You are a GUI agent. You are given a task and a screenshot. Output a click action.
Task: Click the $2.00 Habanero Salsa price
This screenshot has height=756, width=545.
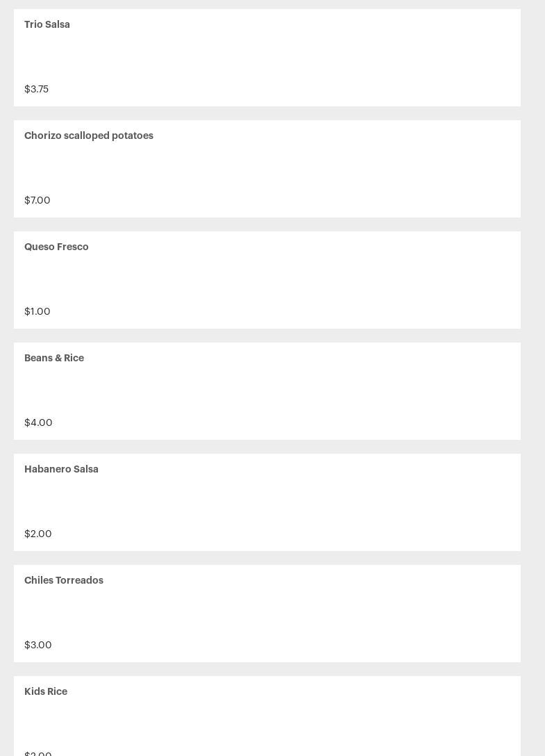point(38,534)
